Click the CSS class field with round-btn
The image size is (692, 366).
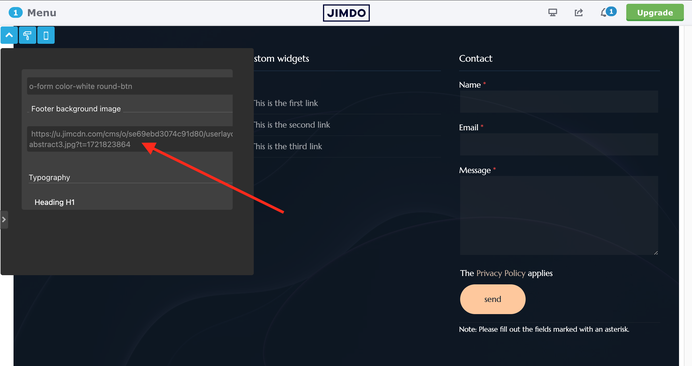click(x=130, y=86)
